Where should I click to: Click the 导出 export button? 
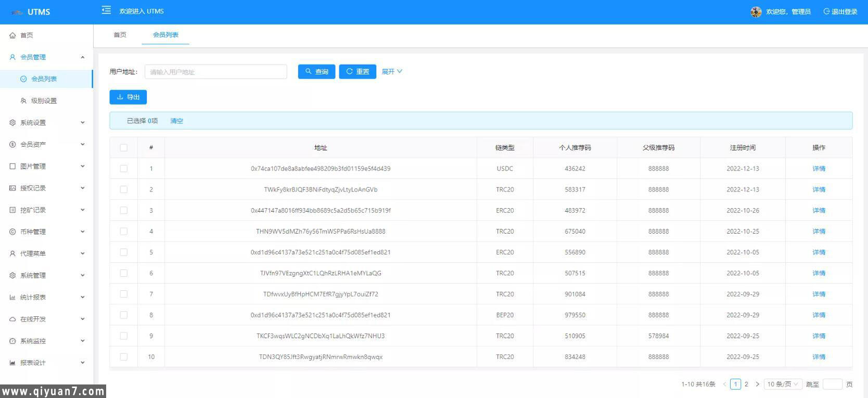pos(128,97)
